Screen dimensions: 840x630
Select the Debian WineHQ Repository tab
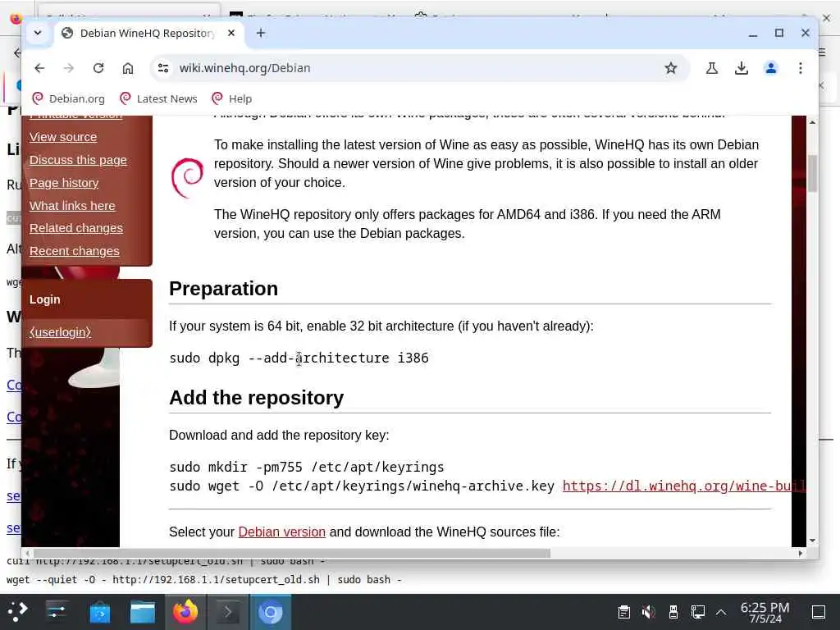pyautogui.click(x=148, y=33)
